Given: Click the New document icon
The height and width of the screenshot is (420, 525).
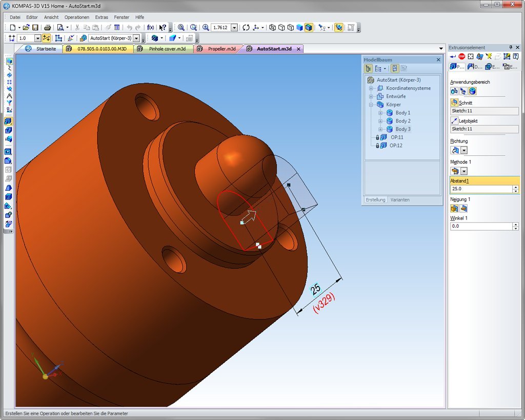Looking at the screenshot, I should pos(12,28).
